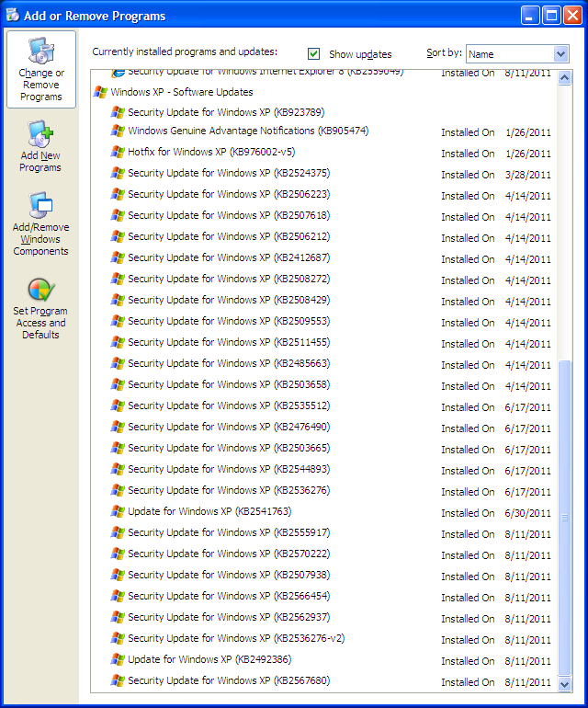This screenshot has height=708, width=588.
Task: Click icon for Security Update KB2567680
Action: (118, 681)
